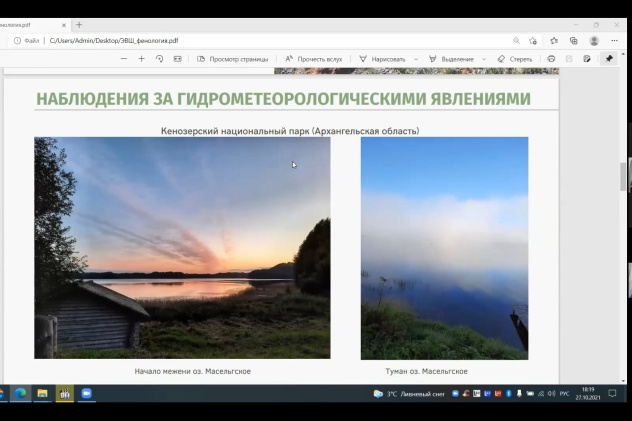Viewport: 632px width, 421px height.
Task: Click the fit-to-width page icon
Action: pyautogui.click(x=177, y=59)
